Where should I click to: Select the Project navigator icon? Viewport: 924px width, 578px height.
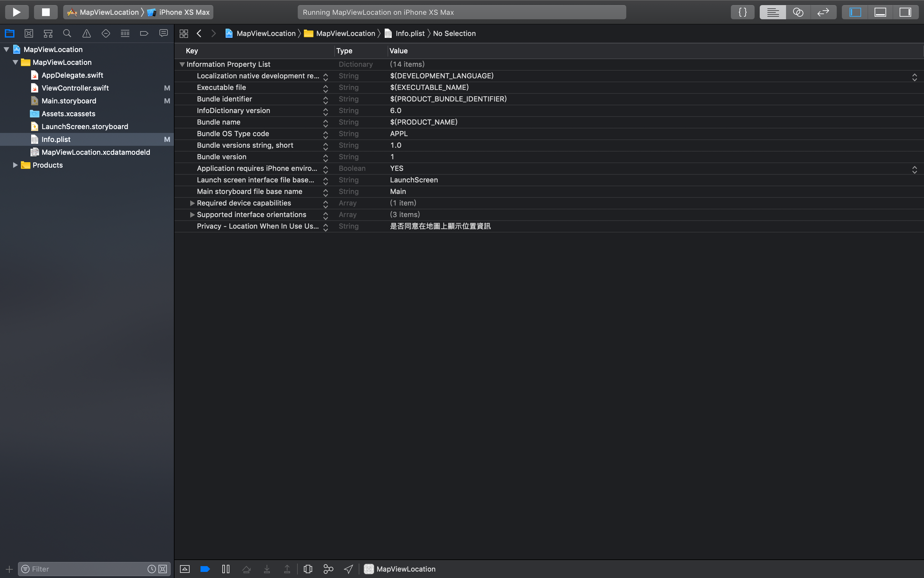click(x=10, y=33)
